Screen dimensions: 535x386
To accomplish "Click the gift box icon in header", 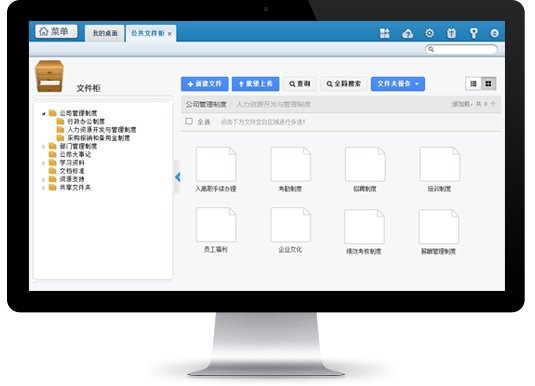I will point(451,33).
